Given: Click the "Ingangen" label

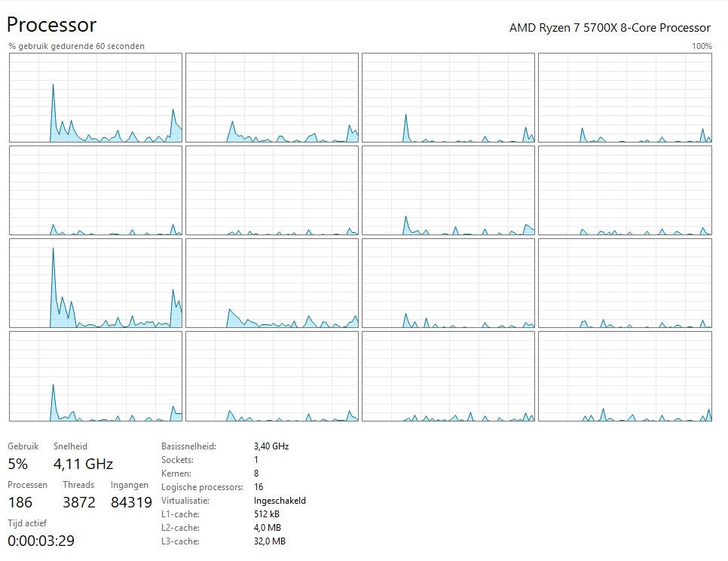Looking at the screenshot, I should (130, 485).
